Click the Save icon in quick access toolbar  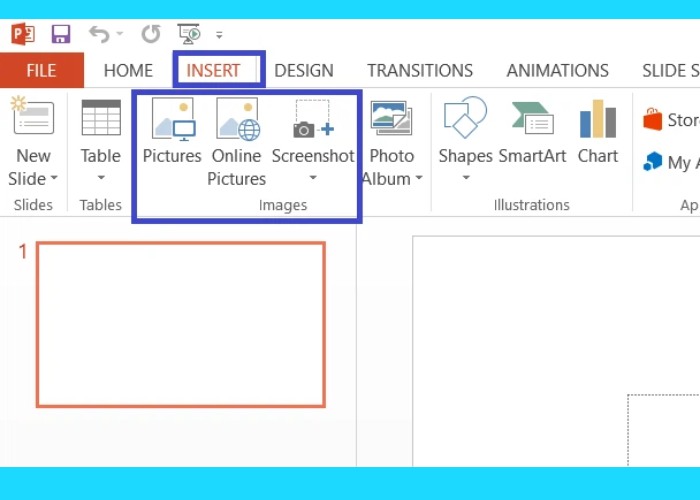tap(59, 34)
